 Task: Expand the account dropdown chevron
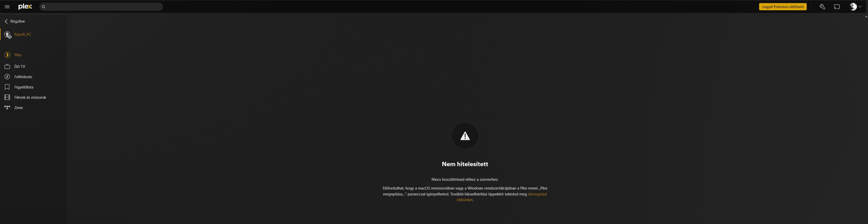[860, 7]
